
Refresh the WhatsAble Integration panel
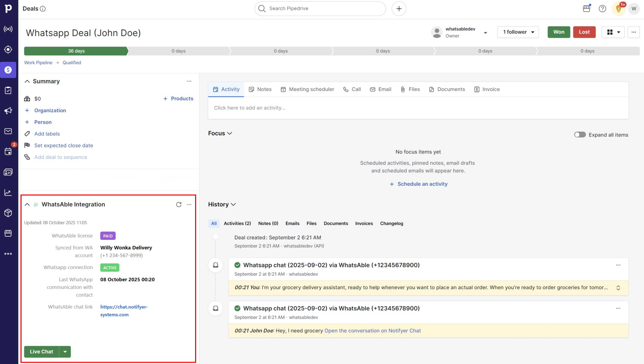(x=179, y=204)
